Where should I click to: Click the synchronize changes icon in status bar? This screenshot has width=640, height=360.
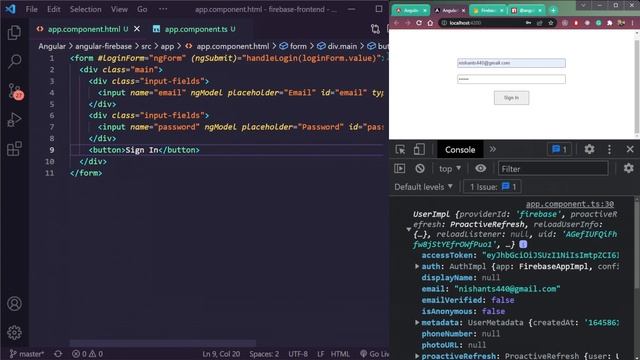pyautogui.click(x=58, y=354)
